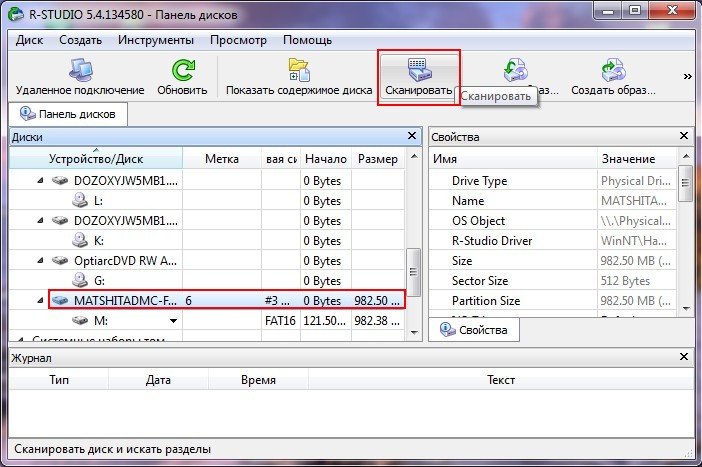Close the Свойства panel
The image size is (702, 467).
[684, 136]
